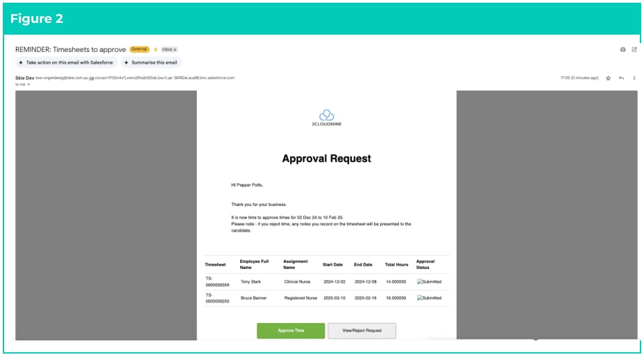Image resolution: width=644 pixels, height=355 pixels.
Task: Click the Start Date column header
Action: click(332, 265)
